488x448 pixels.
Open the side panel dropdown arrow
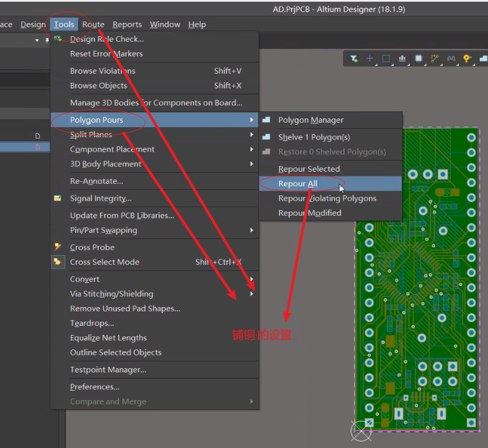point(37,41)
